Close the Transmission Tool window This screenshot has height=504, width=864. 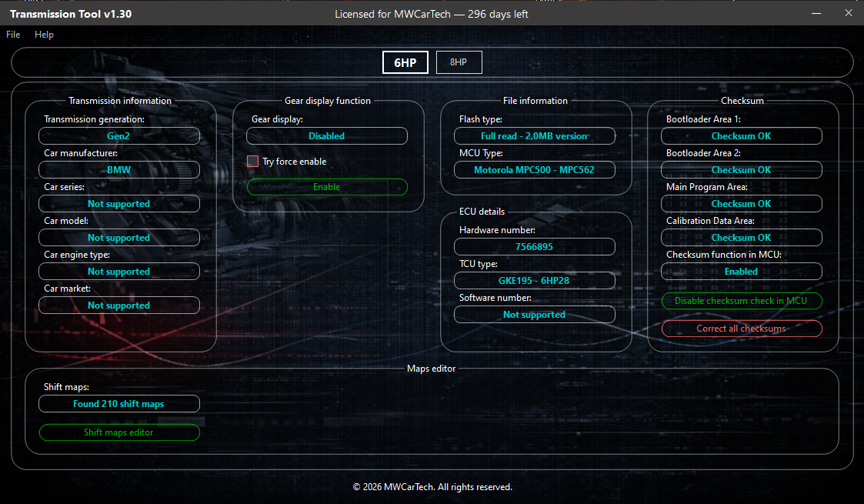pos(849,13)
